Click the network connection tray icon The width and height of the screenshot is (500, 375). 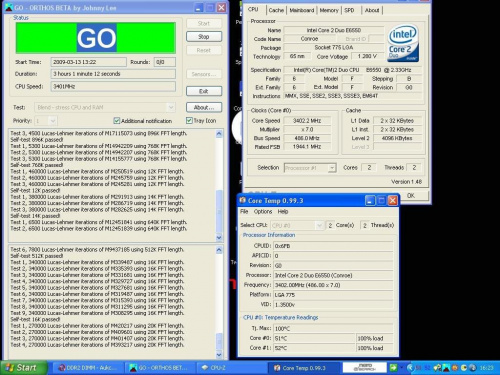point(437,368)
